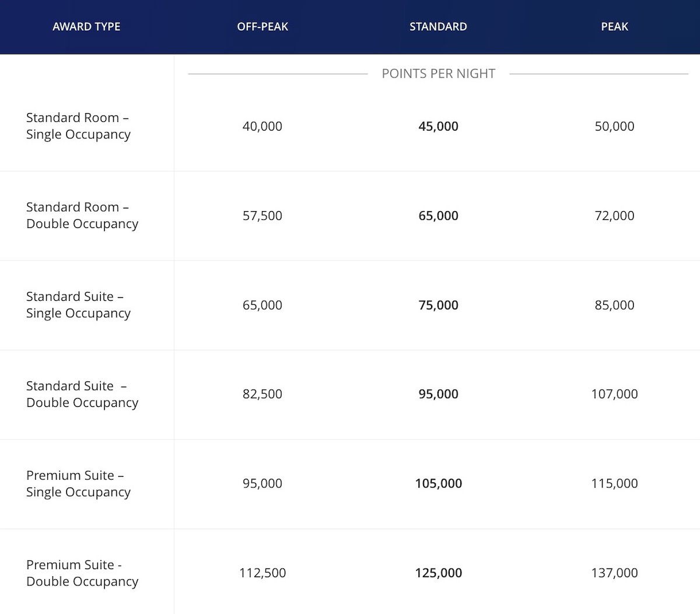Select the 57,500 off-peak points cell
The image size is (700, 614).
tap(262, 215)
